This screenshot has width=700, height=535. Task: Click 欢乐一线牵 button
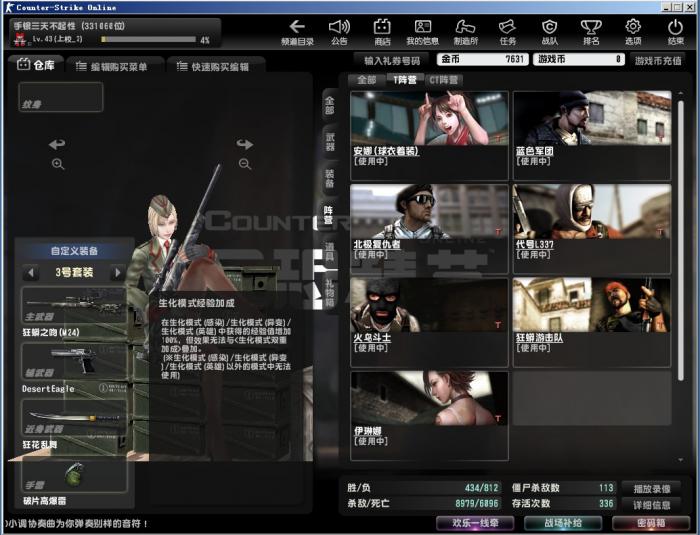coord(475,523)
